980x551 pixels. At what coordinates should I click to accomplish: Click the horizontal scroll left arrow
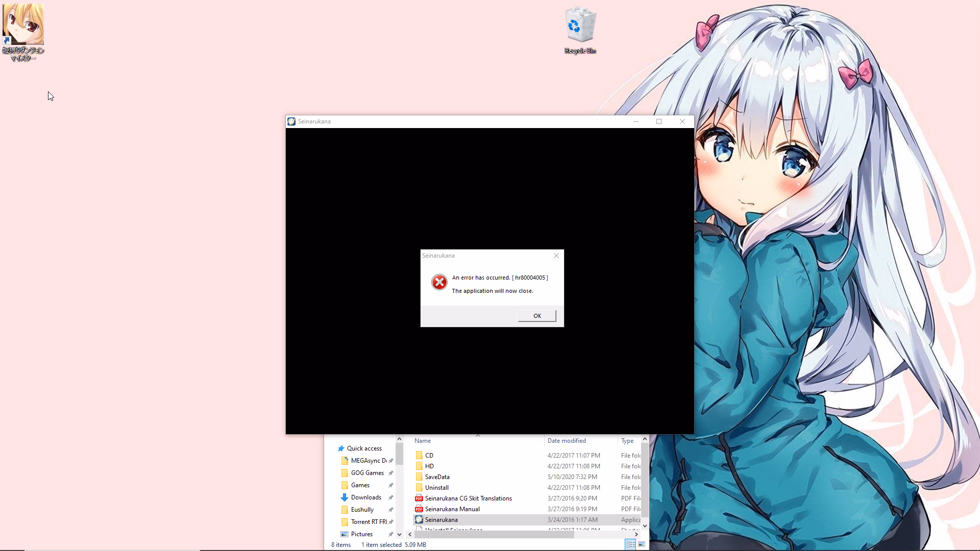(410, 535)
